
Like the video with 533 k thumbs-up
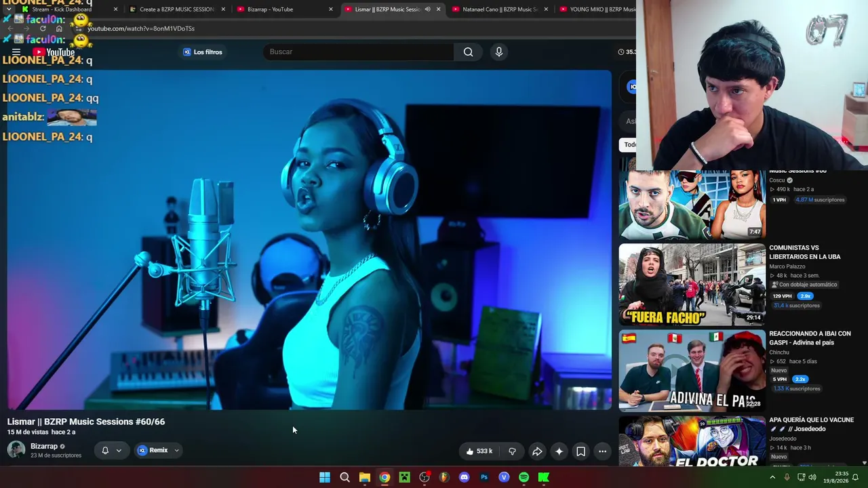point(479,451)
